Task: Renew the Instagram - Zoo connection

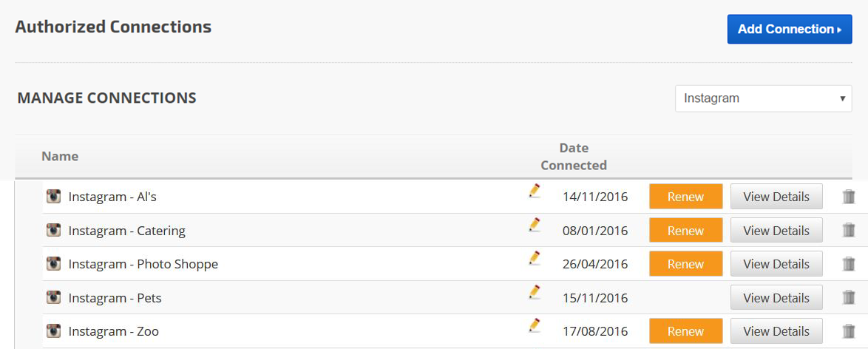Action: click(x=685, y=331)
